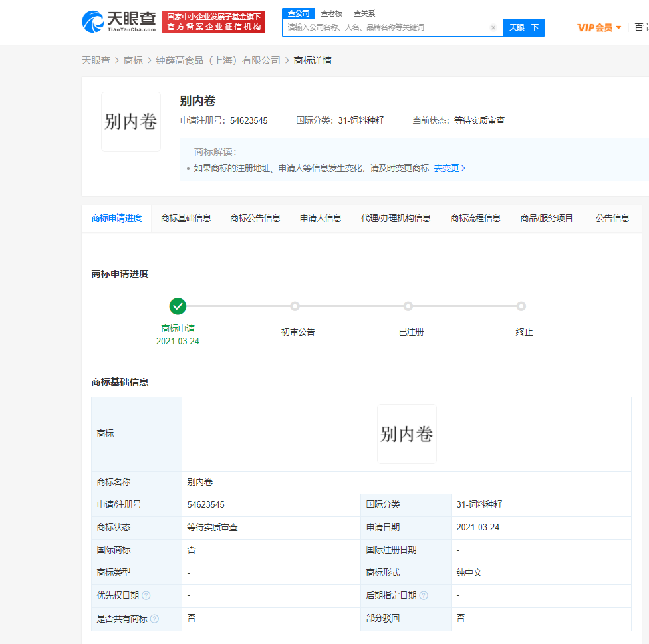The image size is (649, 644).
Task: Clear search box with the x icon
Action: [493, 28]
